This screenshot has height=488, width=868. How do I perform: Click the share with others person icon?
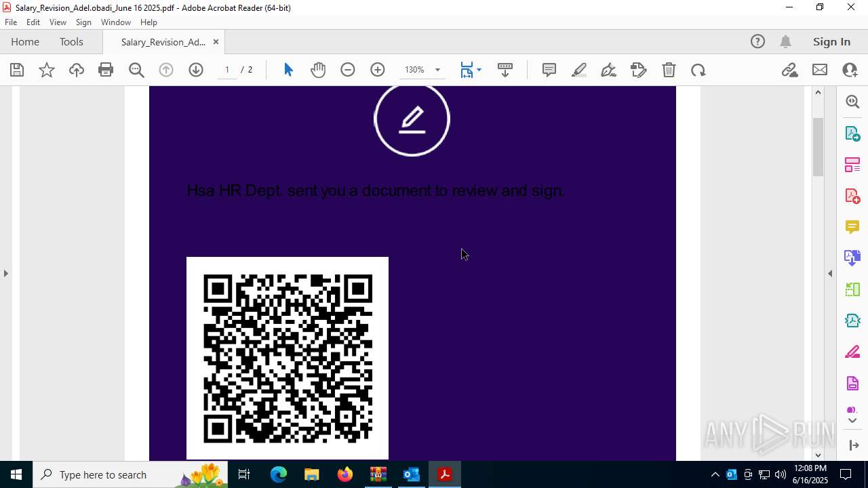coord(850,70)
